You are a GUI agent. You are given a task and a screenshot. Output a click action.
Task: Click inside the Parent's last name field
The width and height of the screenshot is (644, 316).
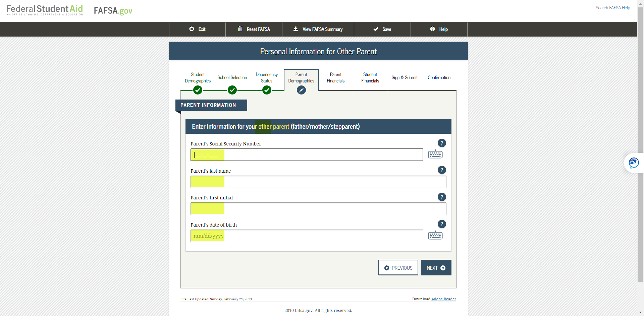click(318, 182)
